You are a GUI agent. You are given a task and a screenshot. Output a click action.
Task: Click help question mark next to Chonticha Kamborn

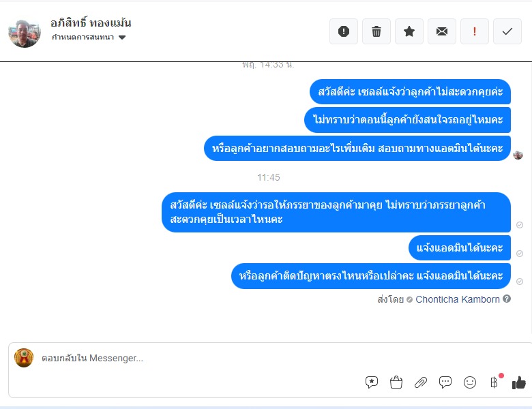coord(507,299)
